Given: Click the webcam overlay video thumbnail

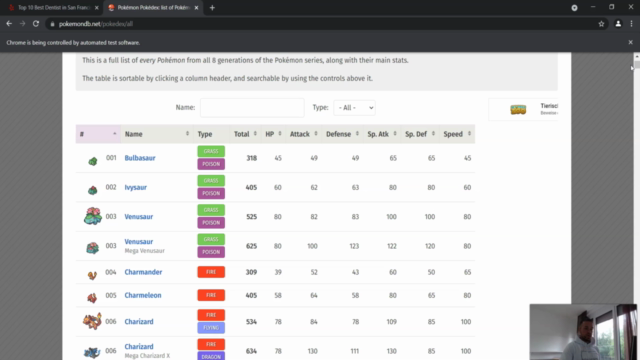Looking at the screenshot, I should coord(583,332).
